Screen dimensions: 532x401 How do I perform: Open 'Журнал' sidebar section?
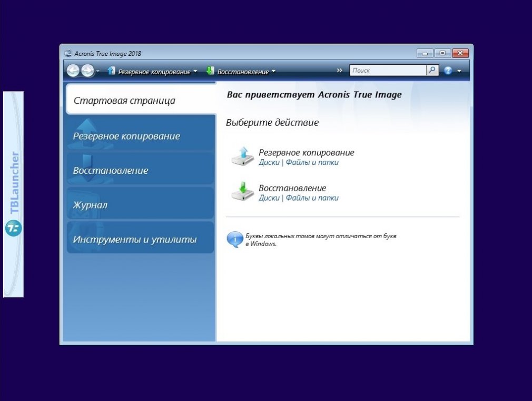(141, 203)
